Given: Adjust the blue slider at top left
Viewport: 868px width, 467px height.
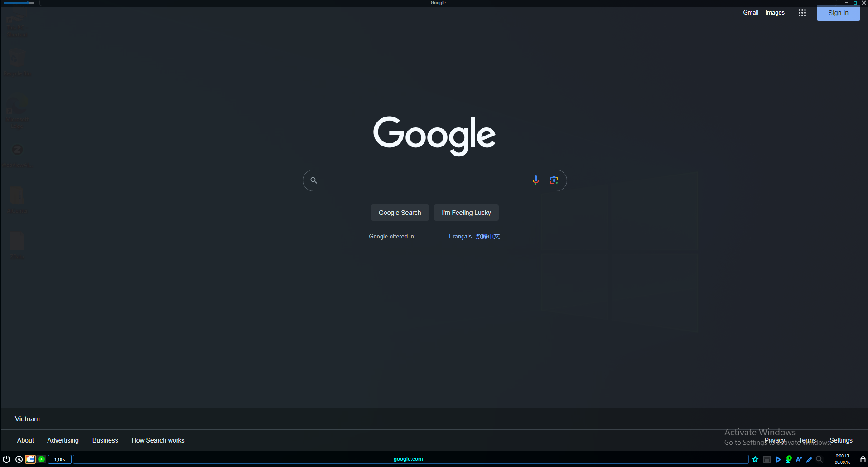Looking at the screenshot, I should coord(28,3).
